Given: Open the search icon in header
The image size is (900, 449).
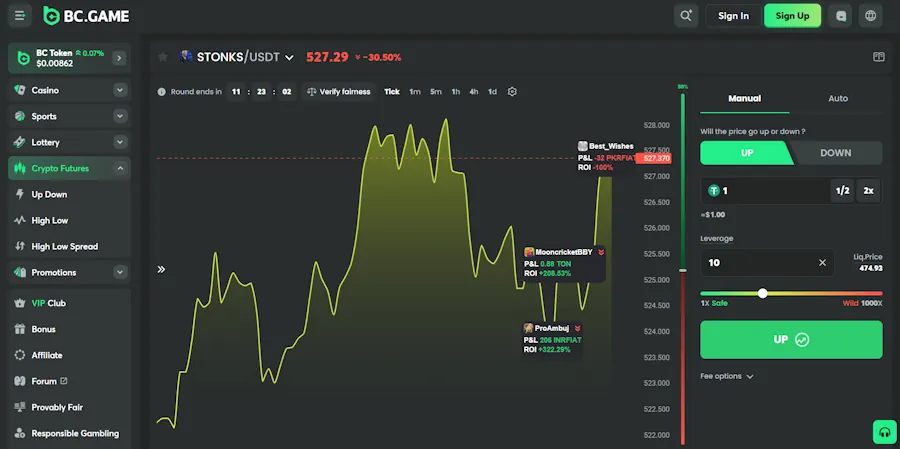Looking at the screenshot, I should click(686, 16).
